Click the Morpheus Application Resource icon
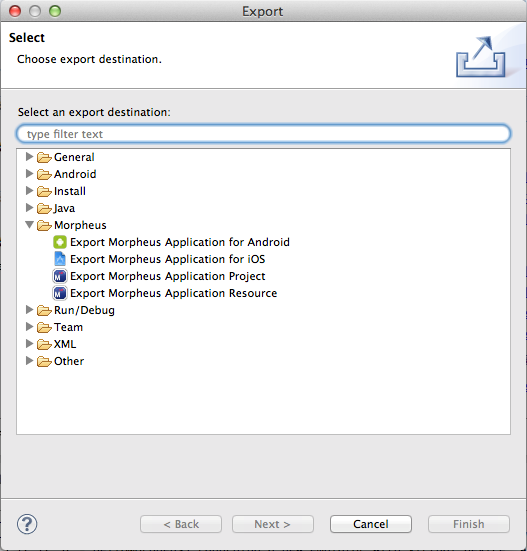Screen dimensions: 527x551 pos(60,293)
